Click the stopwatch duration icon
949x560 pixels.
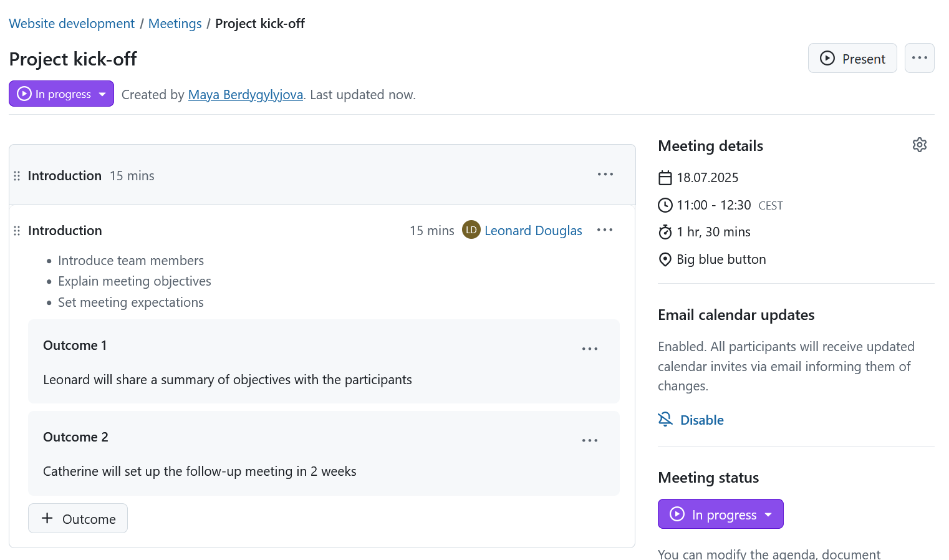pyautogui.click(x=665, y=231)
